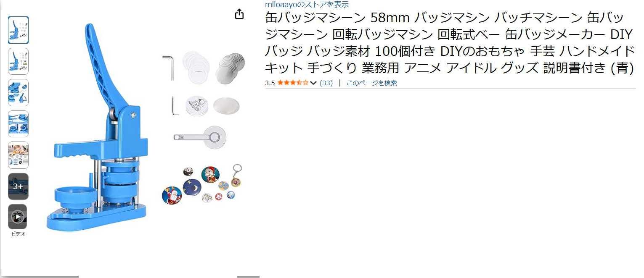
Task: Play the product video thumbnail
Action: tap(18, 217)
